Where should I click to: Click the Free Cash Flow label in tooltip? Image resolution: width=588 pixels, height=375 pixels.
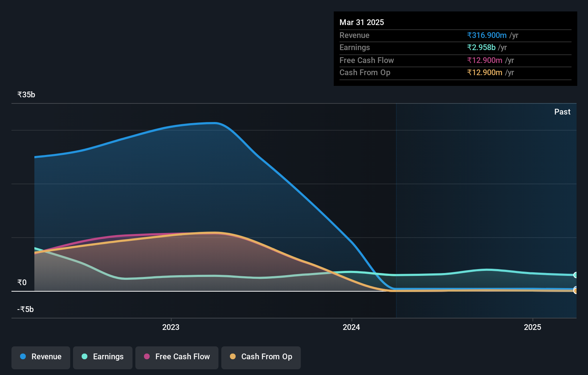(x=367, y=60)
